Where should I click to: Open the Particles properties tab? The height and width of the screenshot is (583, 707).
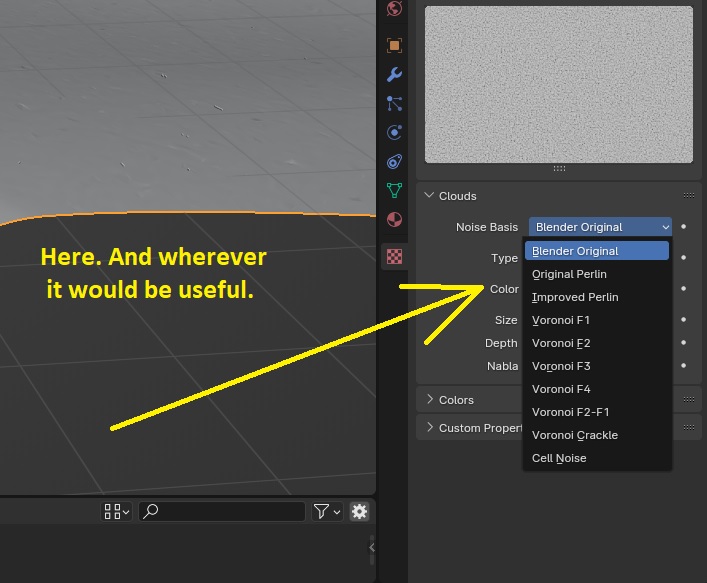pos(394,104)
